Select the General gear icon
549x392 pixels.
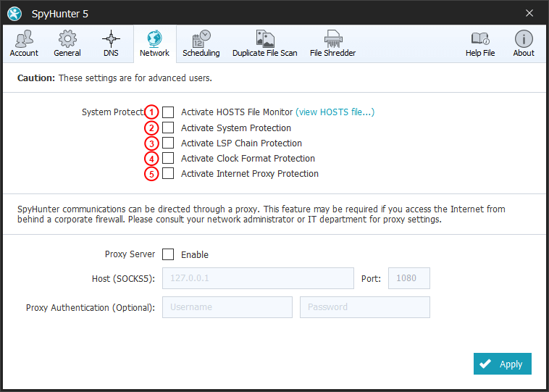point(67,39)
